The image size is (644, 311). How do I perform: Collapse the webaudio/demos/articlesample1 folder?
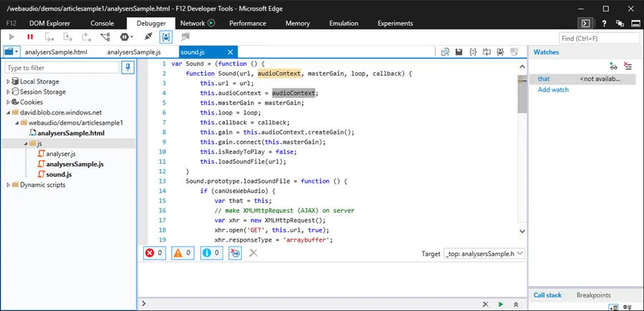coord(17,123)
